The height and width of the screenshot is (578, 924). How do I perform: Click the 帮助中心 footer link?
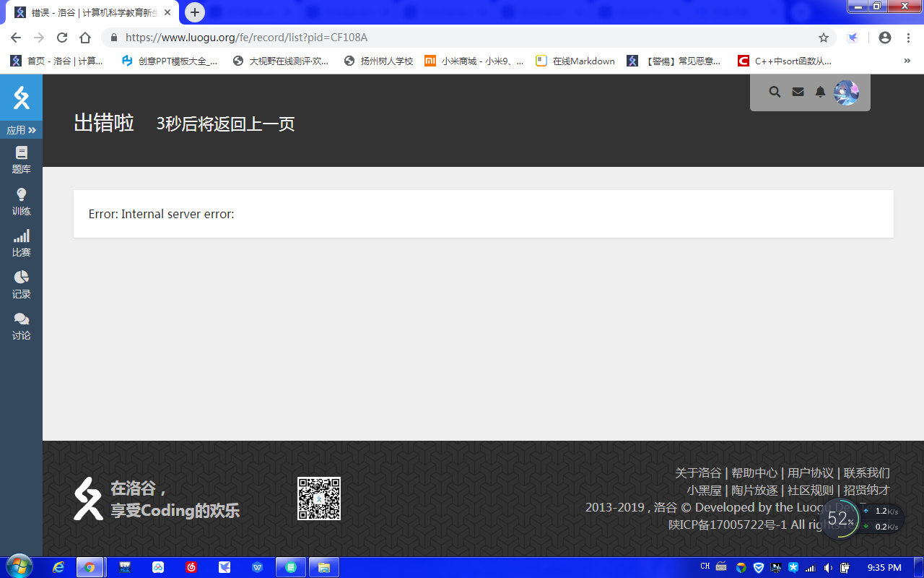coord(754,473)
